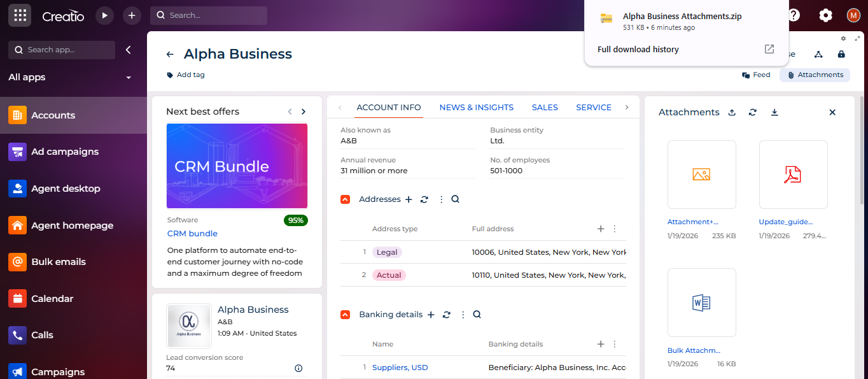Refresh the Attachments panel
This screenshot has width=868, height=379.
coord(753,112)
